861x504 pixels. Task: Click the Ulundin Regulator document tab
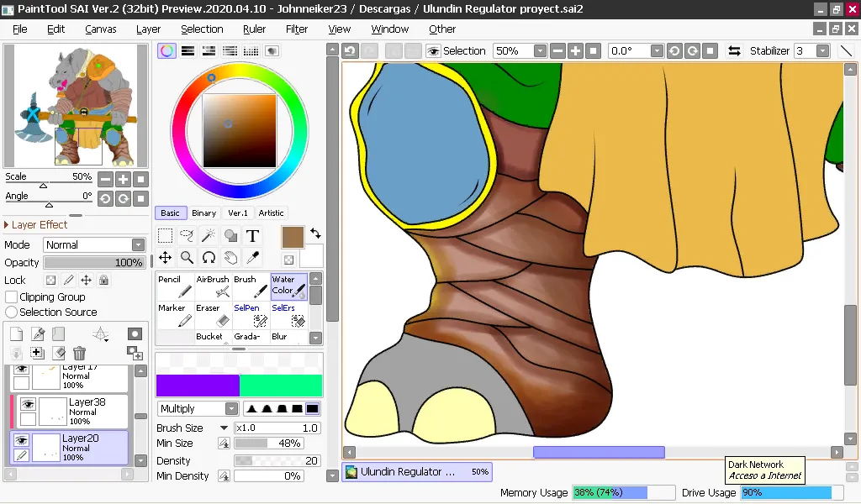tap(417, 471)
